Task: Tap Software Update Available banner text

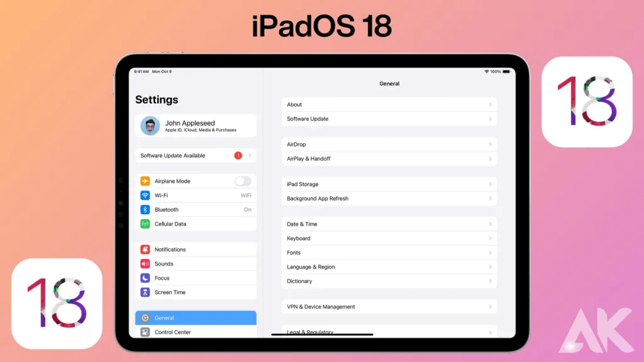Action: [x=172, y=156]
